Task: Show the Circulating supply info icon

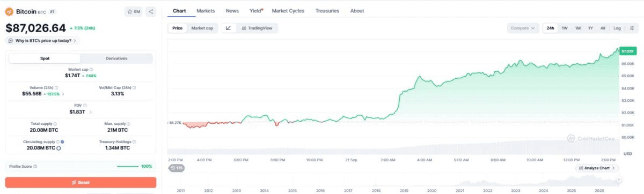Action: (x=58, y=141)
